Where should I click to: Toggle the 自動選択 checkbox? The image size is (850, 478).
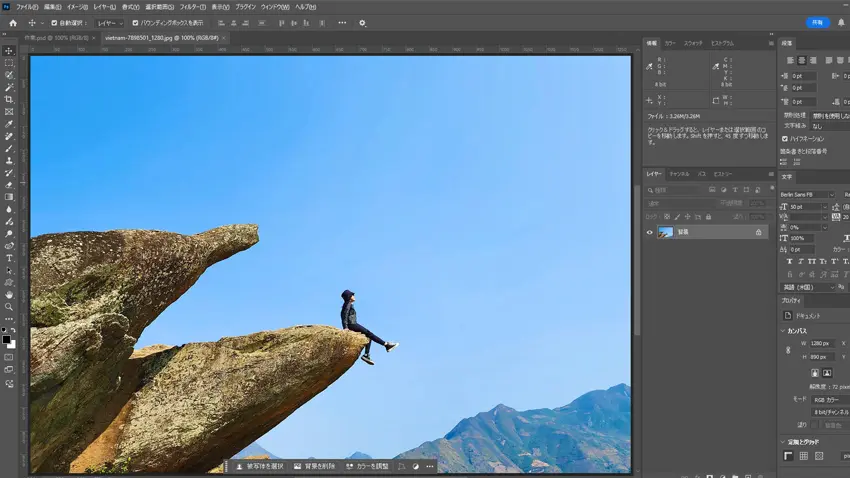click(x=54, y=23)
